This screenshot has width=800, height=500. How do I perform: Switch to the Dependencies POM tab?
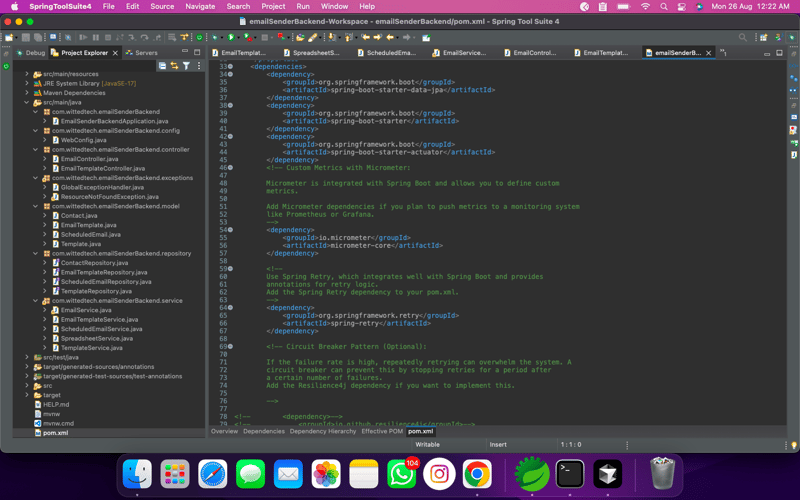click(x=264, y=431)
